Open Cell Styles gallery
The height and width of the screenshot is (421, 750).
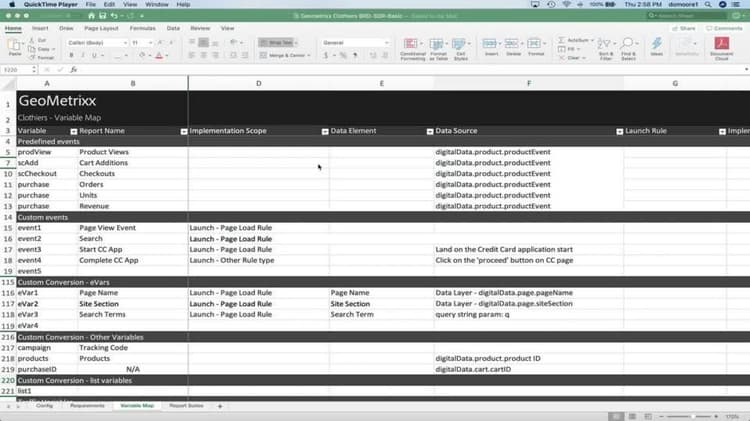[461, 49]
